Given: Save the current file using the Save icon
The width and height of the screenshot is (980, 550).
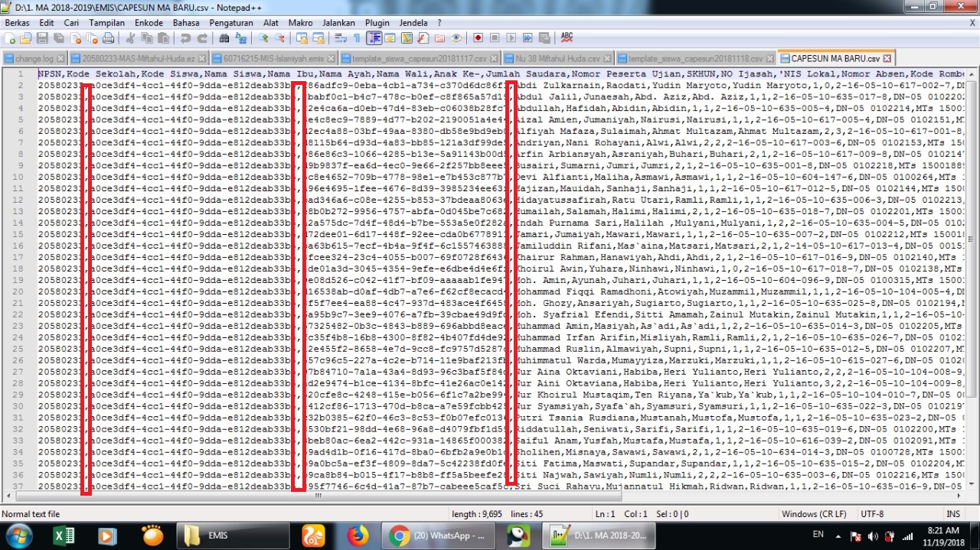Looking at the screenshot, I should point(42,38).
